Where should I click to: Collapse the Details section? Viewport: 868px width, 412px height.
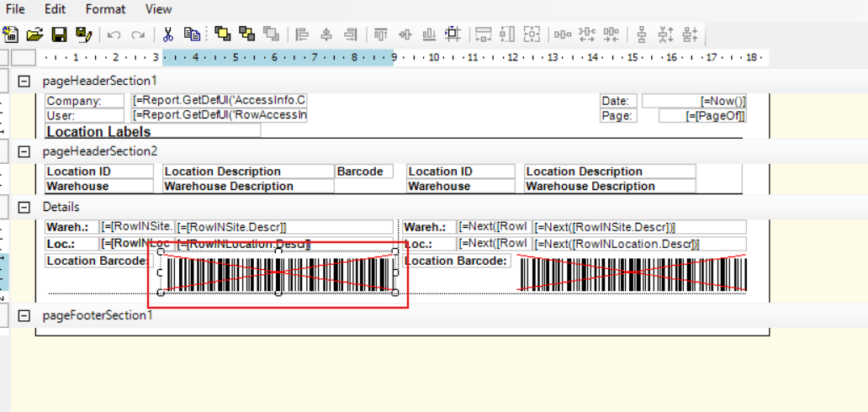pos(24,207)
